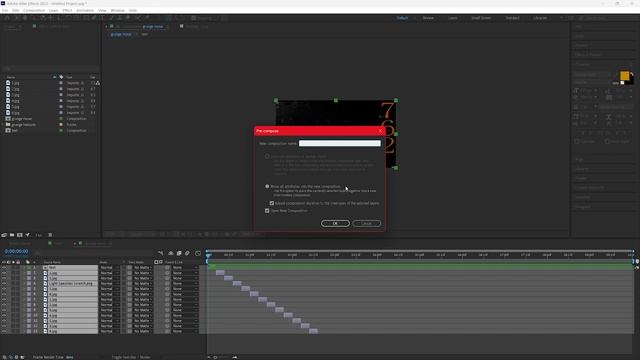Viewport: 640px width, 360px height.
Task: Click the label column header icon in timeline
Action: (28, 262)
